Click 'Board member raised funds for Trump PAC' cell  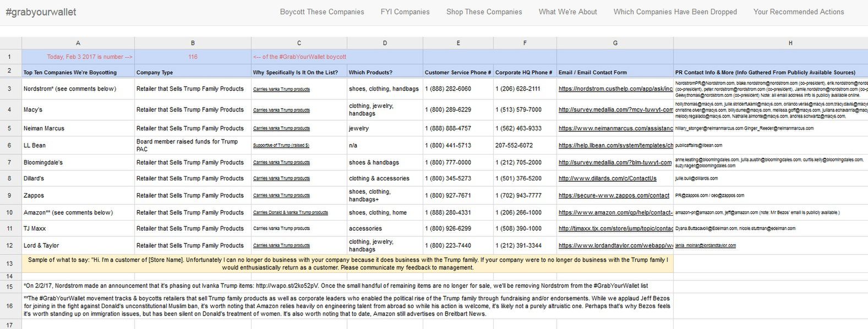[193, 145]
